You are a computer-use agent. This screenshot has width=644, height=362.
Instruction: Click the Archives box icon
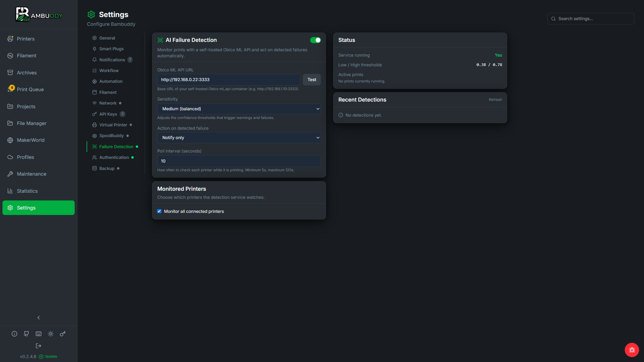click(10, 73)
